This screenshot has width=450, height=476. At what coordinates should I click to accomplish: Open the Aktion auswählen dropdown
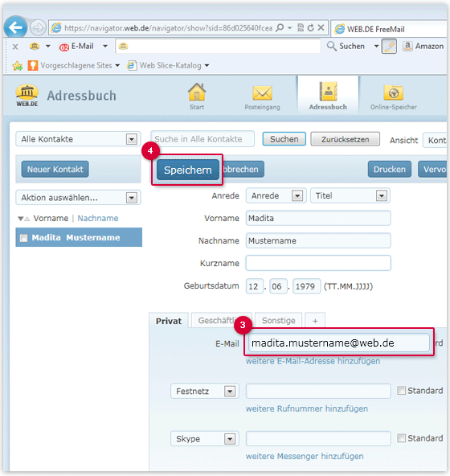[78, 198]
